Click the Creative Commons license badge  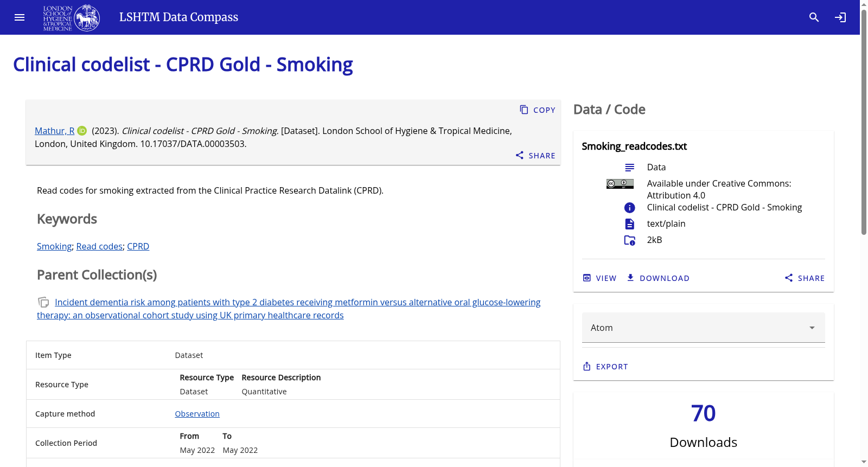pos(620,184)
